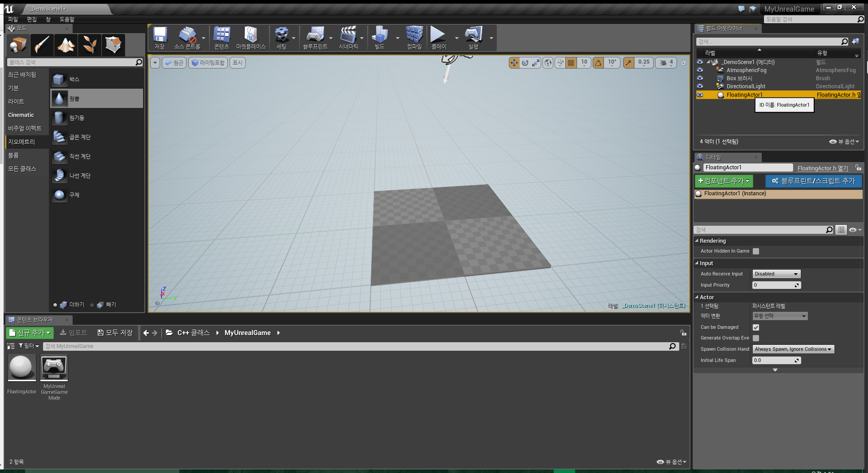Image resolution: width=868 pixels, height=473 pixels.
Task: Toggle grid snapping in viewport
Action: [571, 63]
